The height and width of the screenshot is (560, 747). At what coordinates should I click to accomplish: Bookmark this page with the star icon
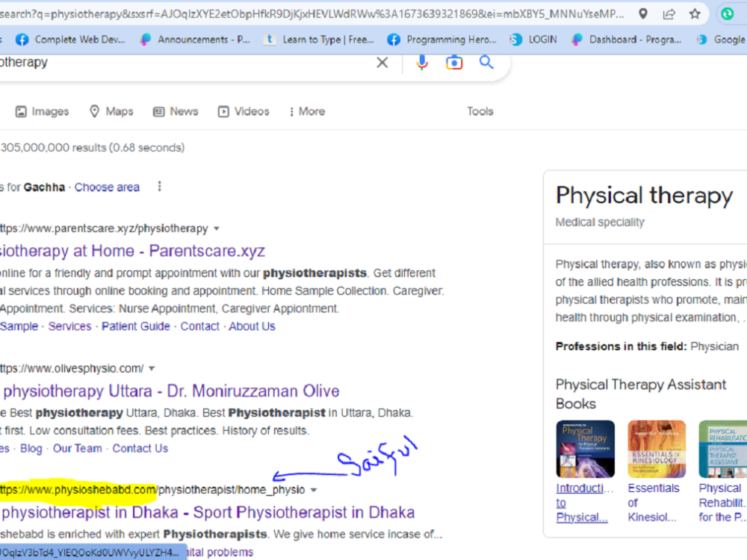pyautogui.click(x=695, y=13)
